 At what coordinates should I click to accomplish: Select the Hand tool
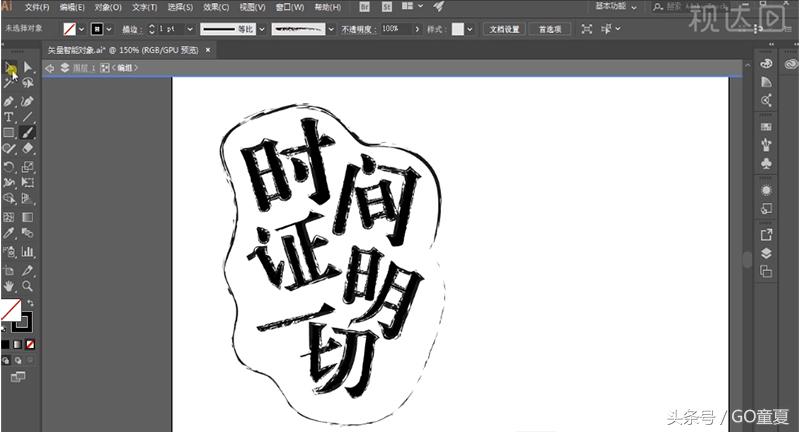[x=9, y=286]
